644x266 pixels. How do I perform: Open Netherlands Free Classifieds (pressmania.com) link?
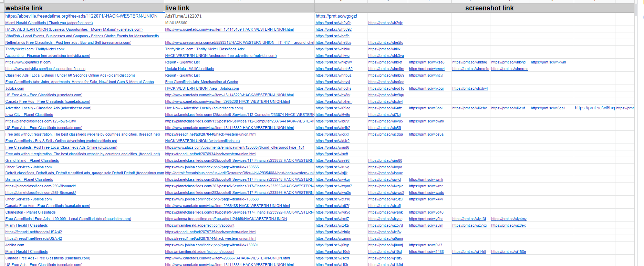(x=68, y=43)
